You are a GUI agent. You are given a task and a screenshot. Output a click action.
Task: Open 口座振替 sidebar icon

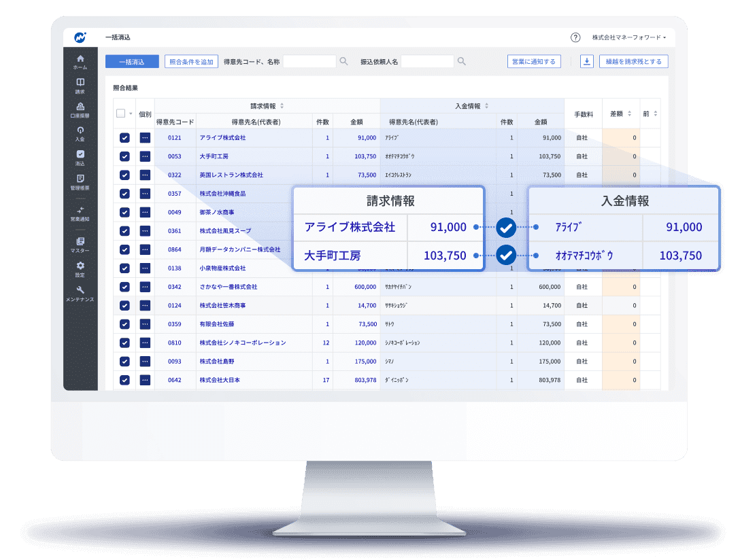tap(80, 110)
